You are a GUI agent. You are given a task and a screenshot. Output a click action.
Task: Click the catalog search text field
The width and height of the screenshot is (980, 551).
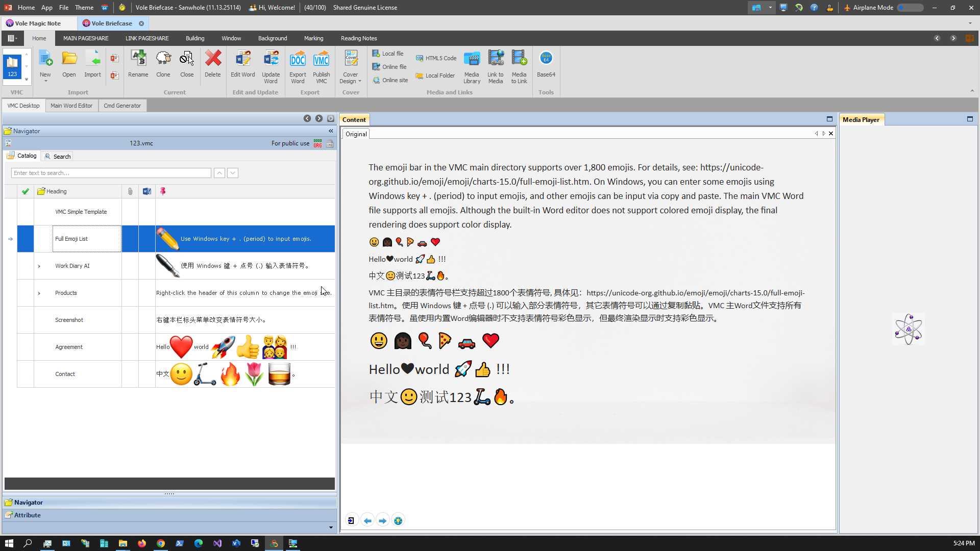(x=111, y=173)
